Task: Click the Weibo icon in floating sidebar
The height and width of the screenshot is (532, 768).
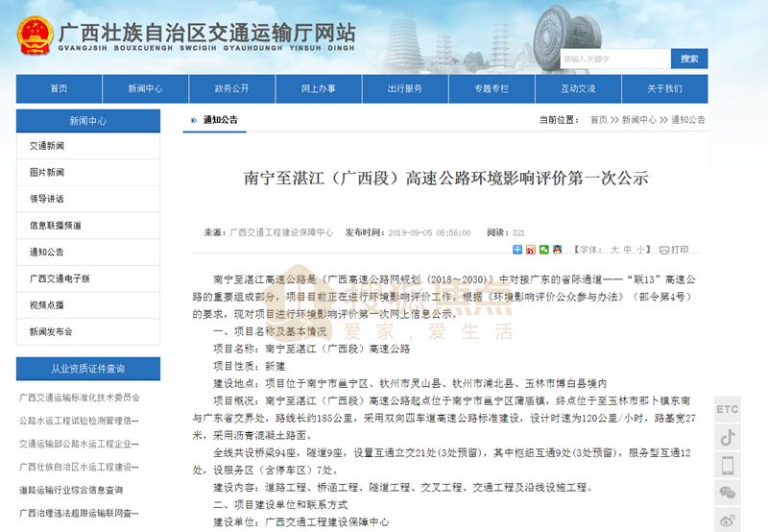Action: pyautogui.click(x=728, y=520)
